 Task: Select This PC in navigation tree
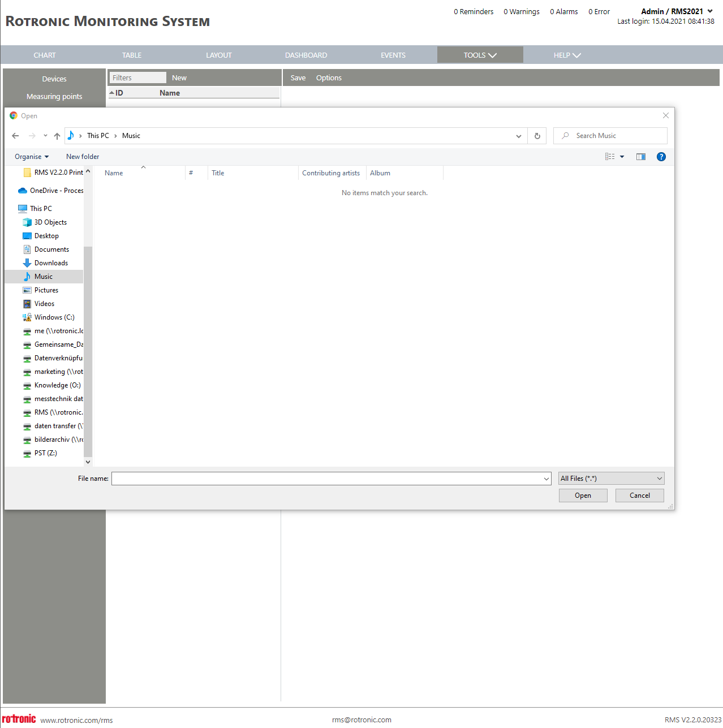point(35,209)
